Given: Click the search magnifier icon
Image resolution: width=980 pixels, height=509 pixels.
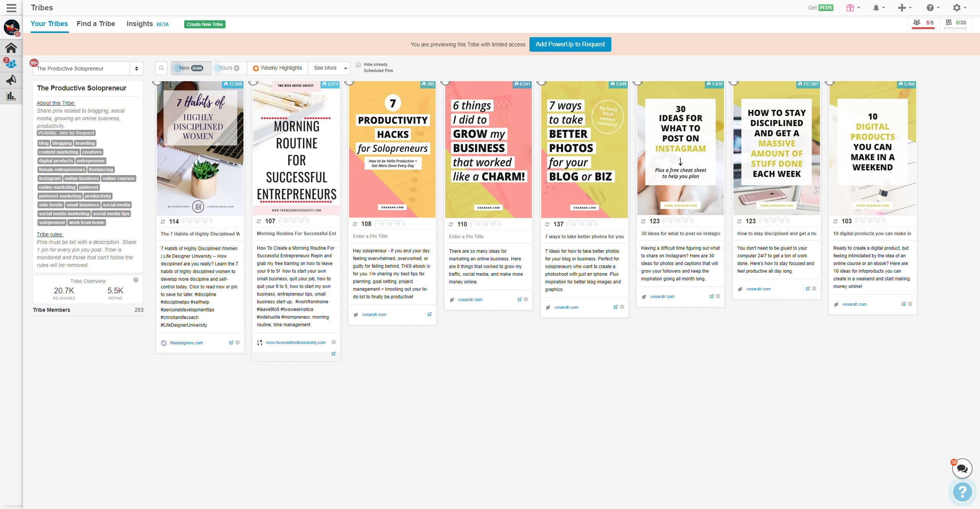Looking at the screenshot, I should (x=161, y=68).
